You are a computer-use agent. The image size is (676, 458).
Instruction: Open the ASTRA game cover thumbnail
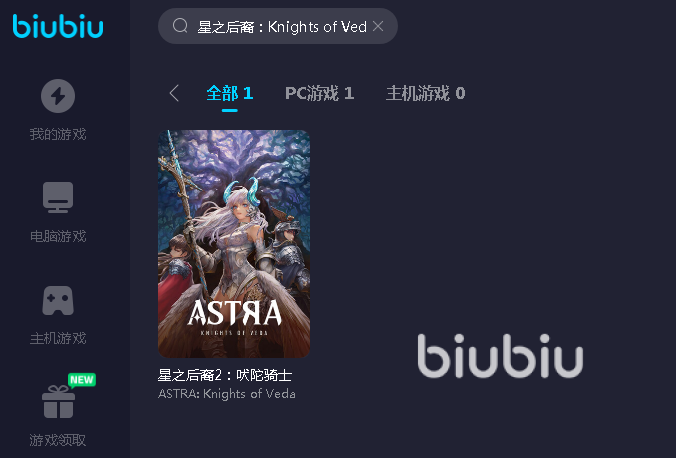tap(234, 244)
